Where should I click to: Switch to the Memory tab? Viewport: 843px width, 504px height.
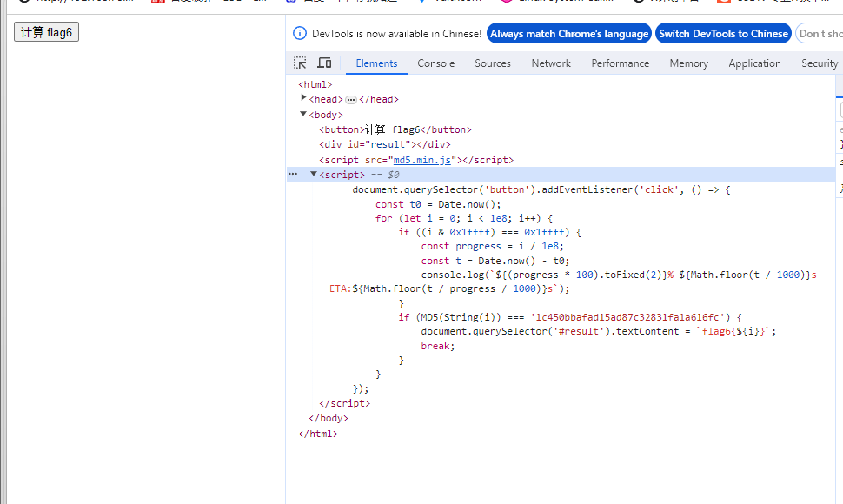[688, 63]
